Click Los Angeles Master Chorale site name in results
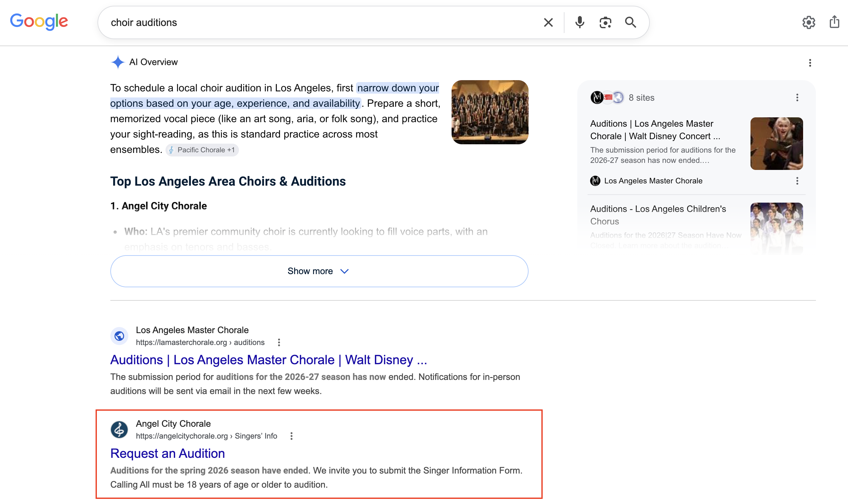The width and height of the screenshot is (848, 504). 192,330
